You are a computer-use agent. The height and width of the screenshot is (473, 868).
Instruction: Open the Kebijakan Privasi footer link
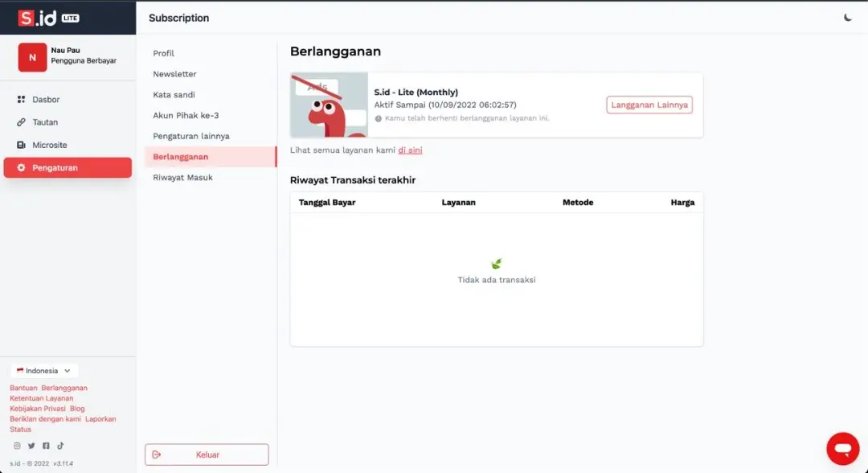(x=38, y=409)
